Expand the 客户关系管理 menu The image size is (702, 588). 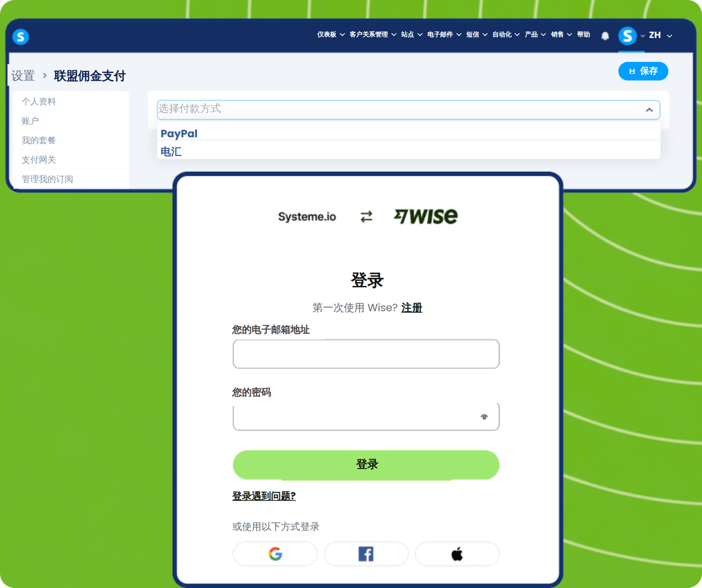click(x=373, y=35)
